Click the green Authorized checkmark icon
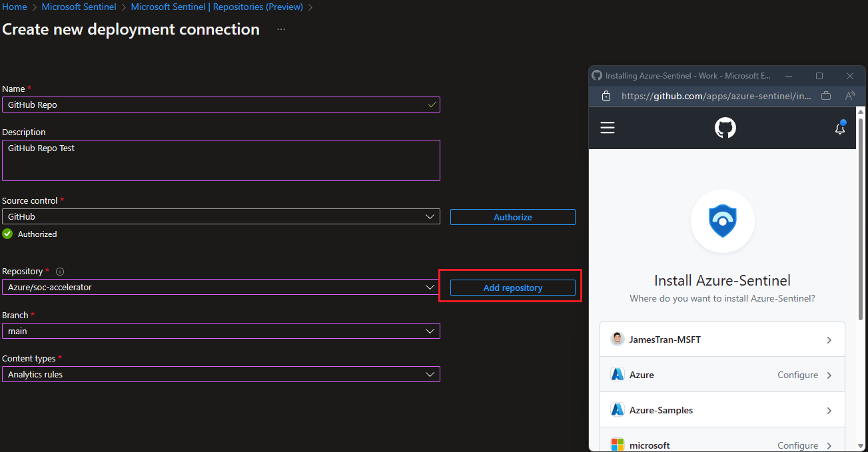Image resolution: width=868 pixels, height=452 pixels. [x=7, y=234]
